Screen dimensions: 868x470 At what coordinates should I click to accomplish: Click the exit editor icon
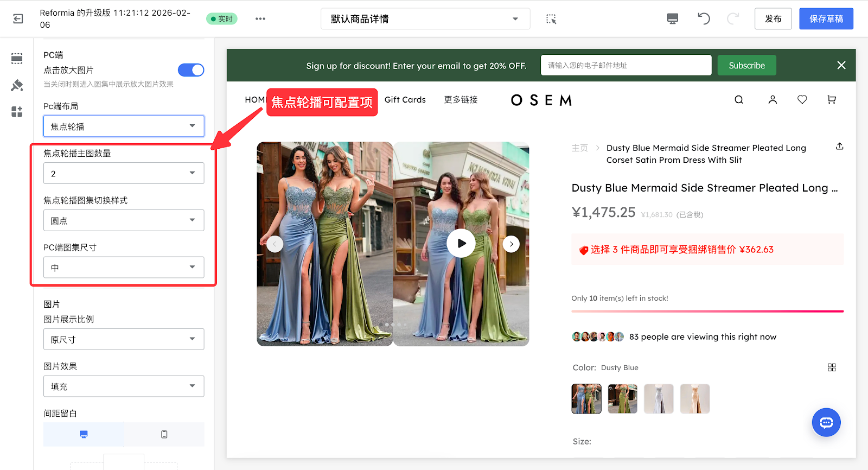[18, 19]
